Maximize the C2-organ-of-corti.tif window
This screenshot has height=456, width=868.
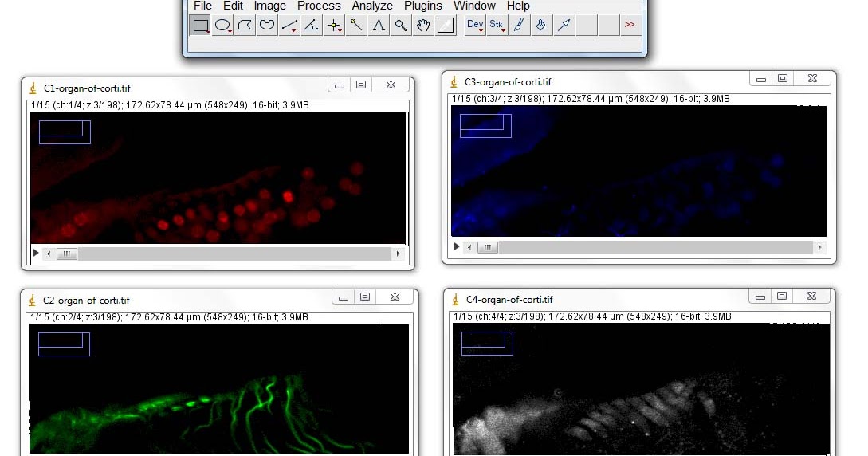[x=365, y=297]
